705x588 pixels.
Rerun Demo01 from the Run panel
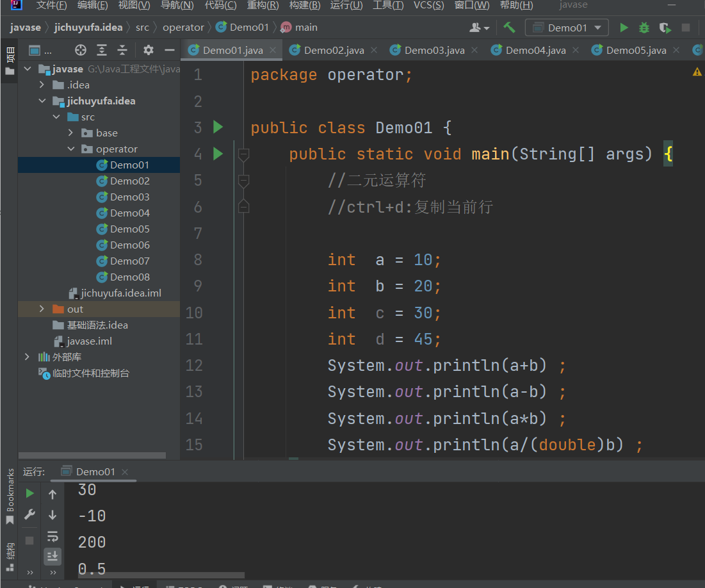pos(29,493)
